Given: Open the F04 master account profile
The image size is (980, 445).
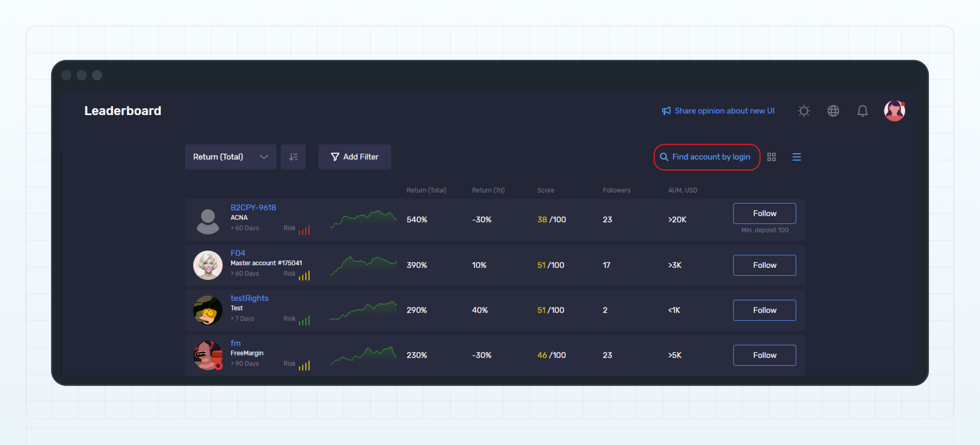Looking at the screenshot, I should click(238, 253).
